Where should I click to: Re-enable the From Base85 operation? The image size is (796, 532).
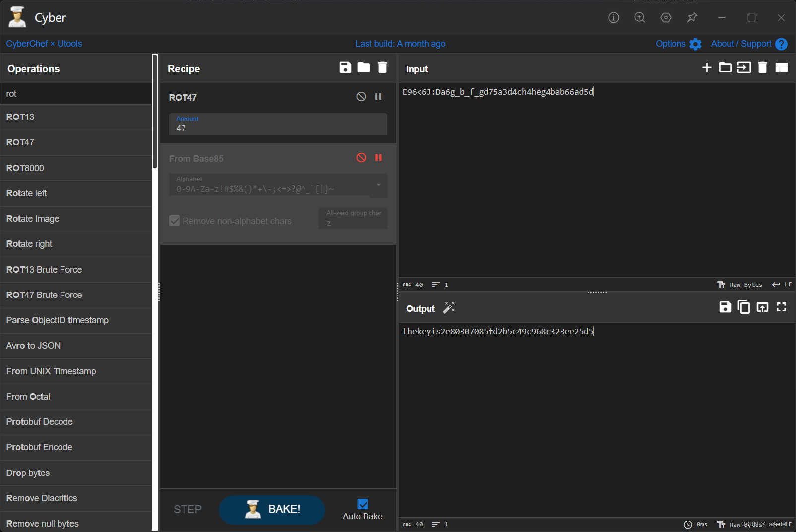[x=361, y=158]
